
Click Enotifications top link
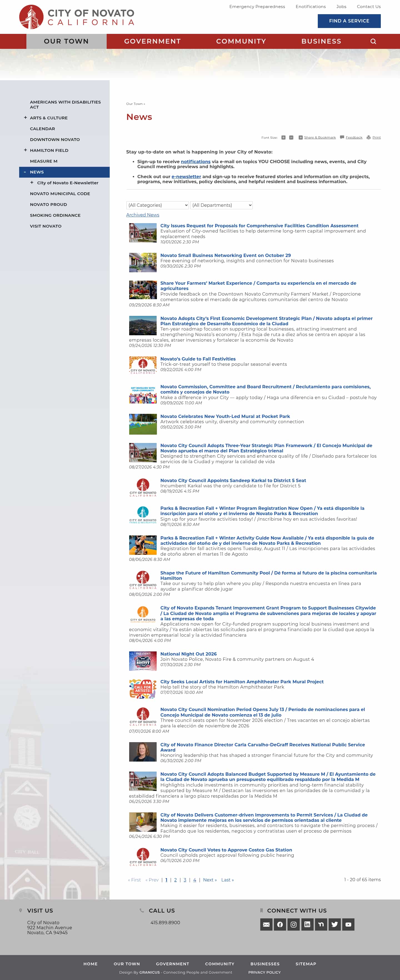[x=311, y=6]
